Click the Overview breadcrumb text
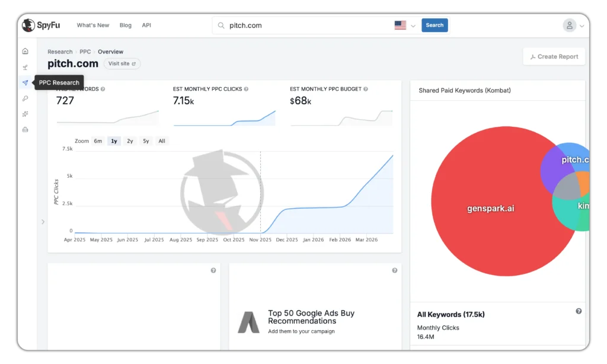Screen dimensions: 607x364 click(x=110, y=52)
